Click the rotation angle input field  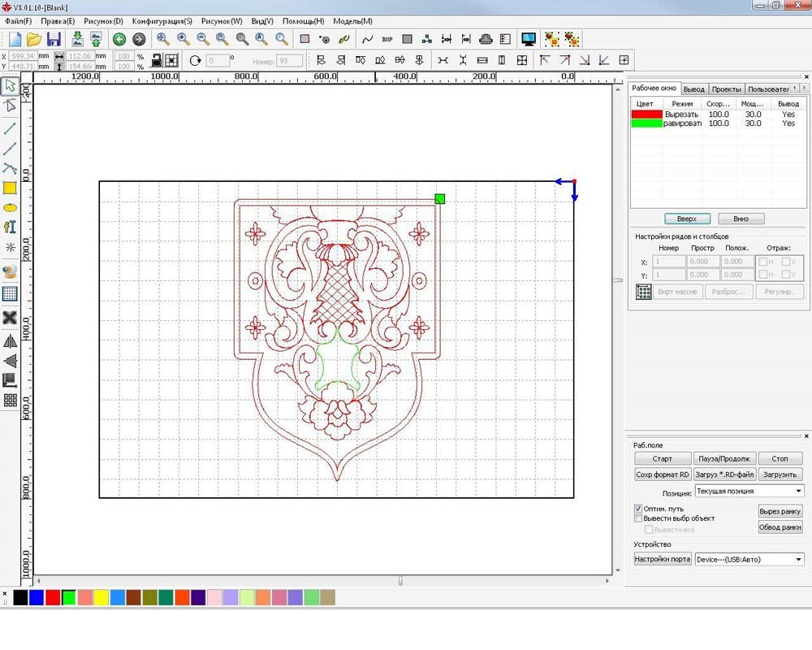coord(217,61)
